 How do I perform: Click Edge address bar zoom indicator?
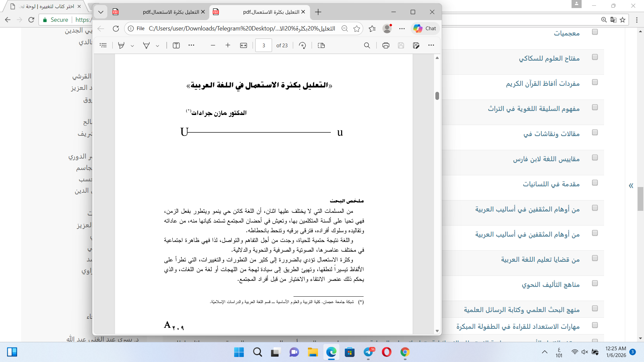pos(344,28)
